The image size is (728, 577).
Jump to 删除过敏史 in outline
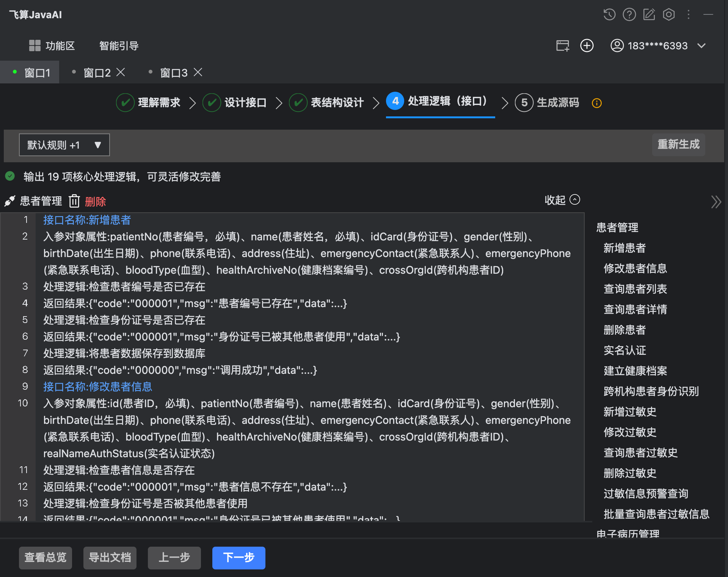(x=630, y=473)
